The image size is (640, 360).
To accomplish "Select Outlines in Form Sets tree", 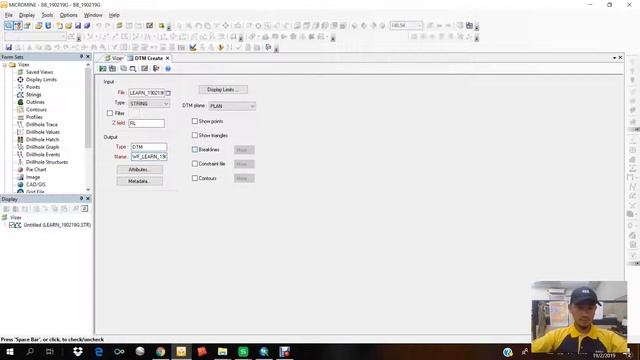I will click(35, 102).
